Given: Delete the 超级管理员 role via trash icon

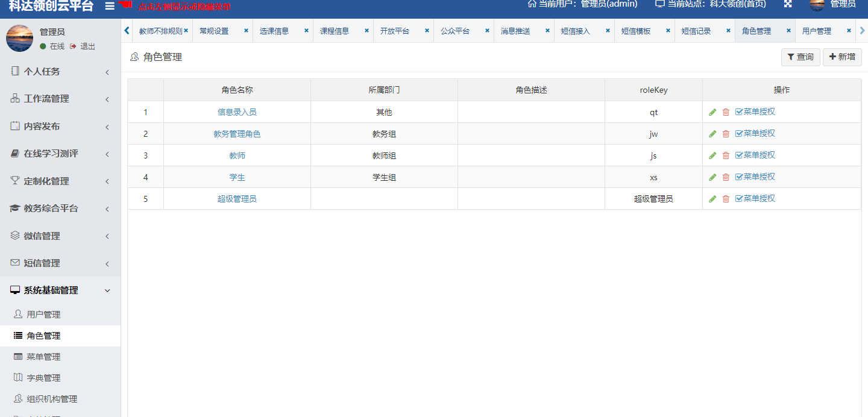Looking at the screenshot, I should 726,199.
